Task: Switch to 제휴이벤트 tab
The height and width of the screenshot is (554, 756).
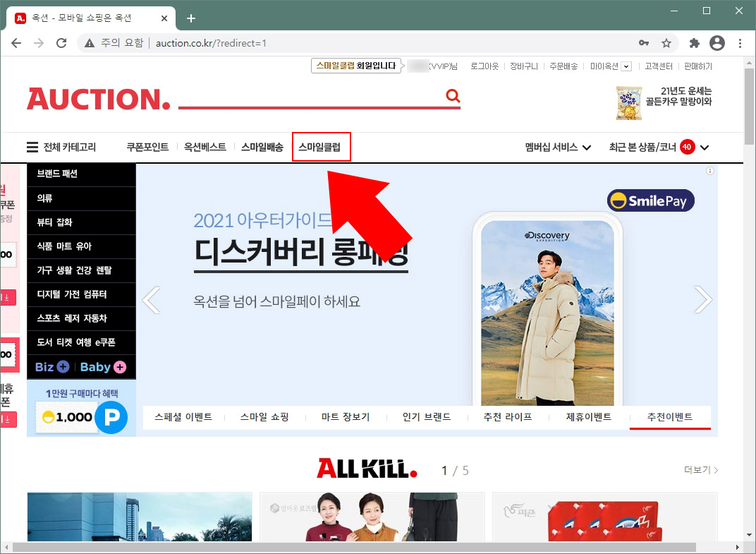Action: coord(589,417)
